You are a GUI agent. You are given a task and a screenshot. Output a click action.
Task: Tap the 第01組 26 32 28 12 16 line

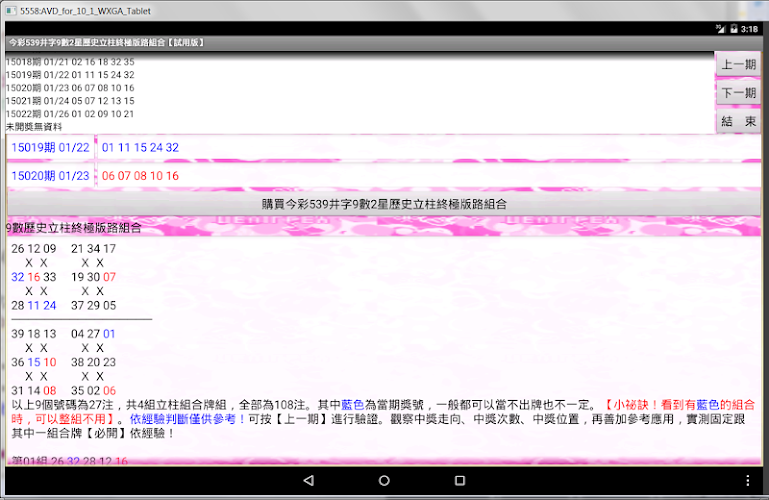click(x=69, y=461)
